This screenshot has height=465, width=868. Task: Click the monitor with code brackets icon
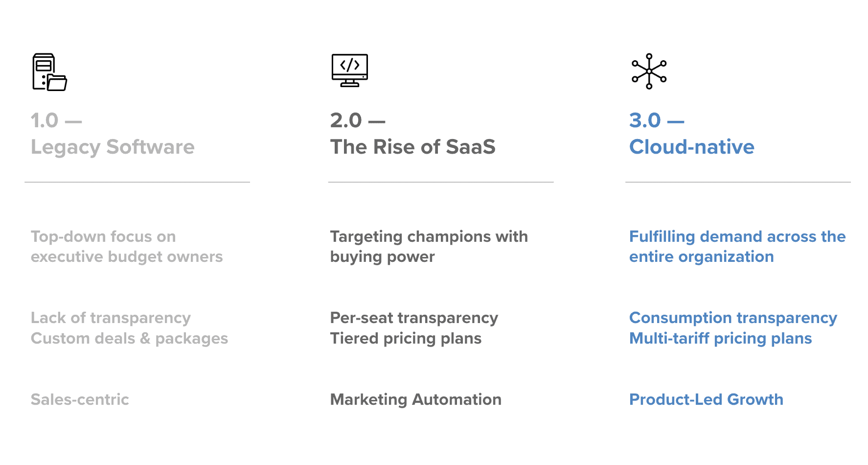[349, 70]
